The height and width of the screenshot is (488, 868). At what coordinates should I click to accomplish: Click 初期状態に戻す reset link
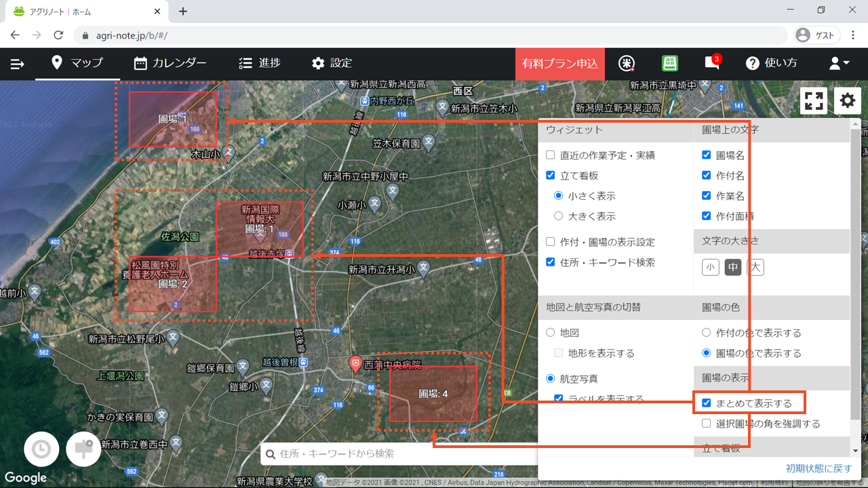pyautogui.click(x=818, y=468)
